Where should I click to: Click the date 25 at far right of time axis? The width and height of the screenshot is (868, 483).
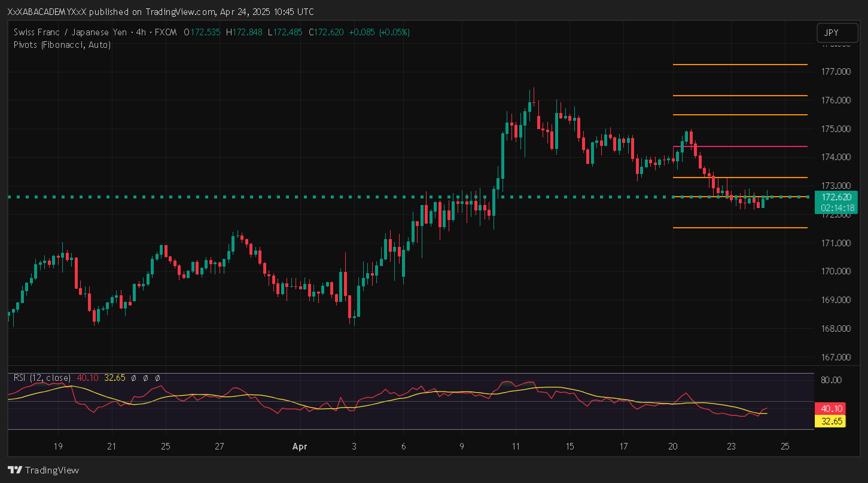pos(785,447)
